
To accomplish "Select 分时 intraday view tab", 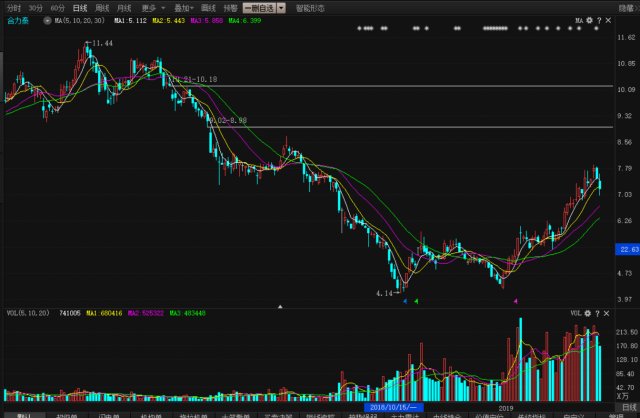I will point(13,7).
